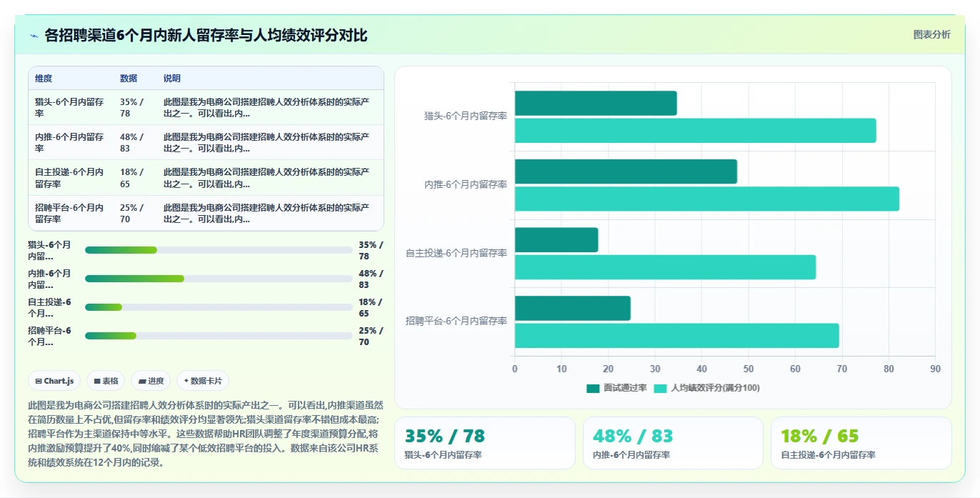
Task: Select the 数据卡片 chip
Action: pos(203,381)
